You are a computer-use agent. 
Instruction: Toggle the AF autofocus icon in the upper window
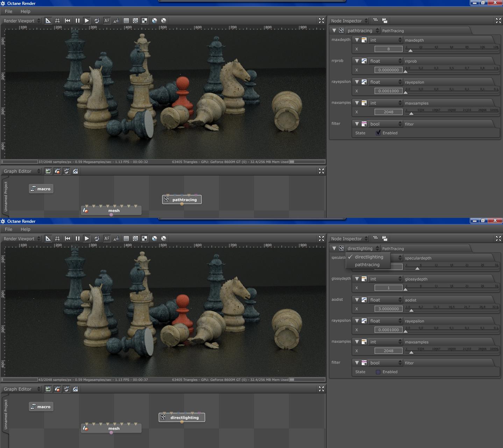coord(107,21)
